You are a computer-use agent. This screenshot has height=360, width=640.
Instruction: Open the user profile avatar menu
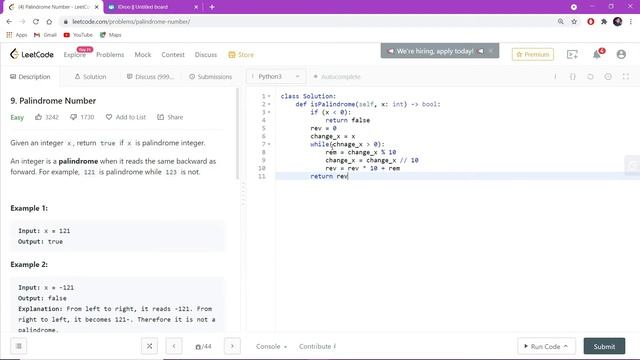621,54
